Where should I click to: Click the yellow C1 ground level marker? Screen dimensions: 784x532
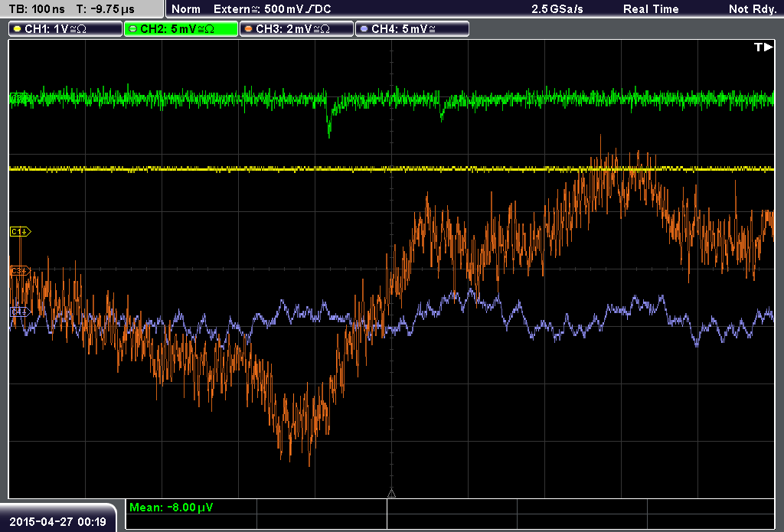tap(21, 231)
